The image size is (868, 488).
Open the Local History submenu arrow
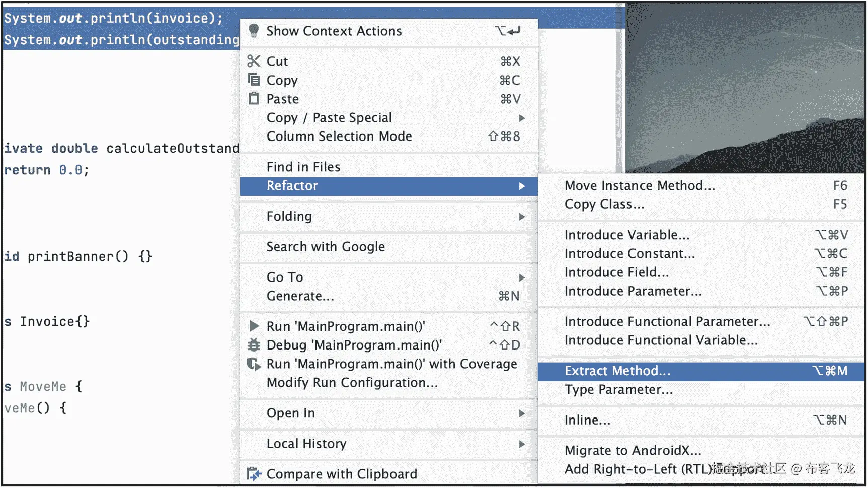pos(522,444)
